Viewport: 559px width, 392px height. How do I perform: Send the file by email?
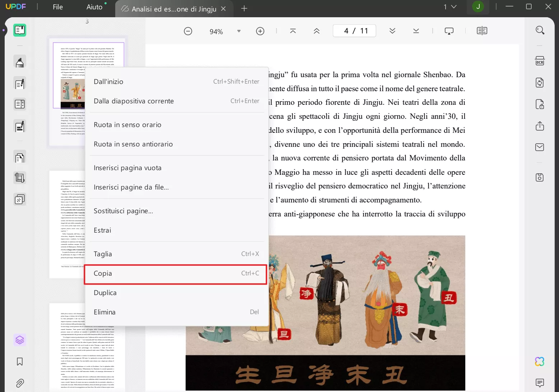(540, 147)
